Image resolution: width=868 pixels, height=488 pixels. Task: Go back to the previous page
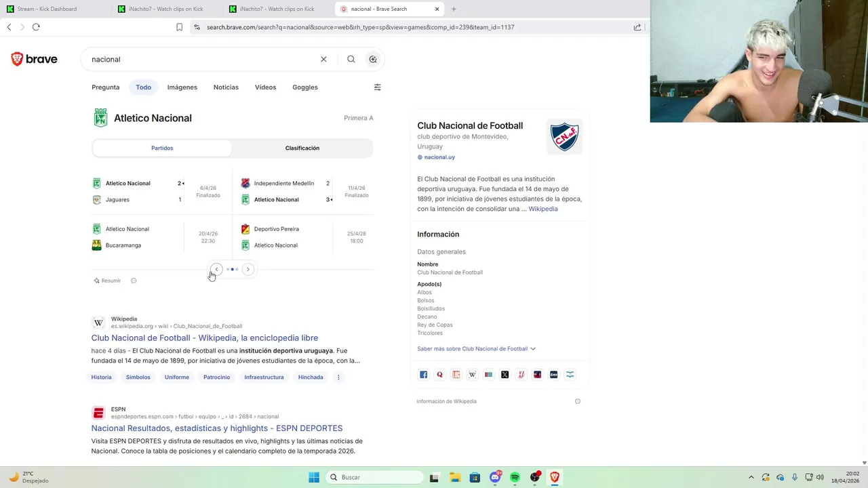click(x=9, y=27)
